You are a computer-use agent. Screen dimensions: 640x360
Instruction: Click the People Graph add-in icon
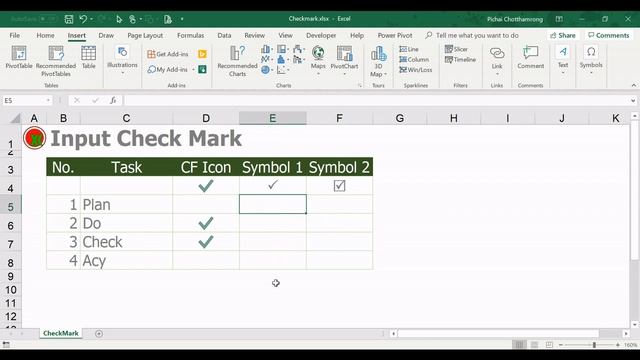pos(202,69)
